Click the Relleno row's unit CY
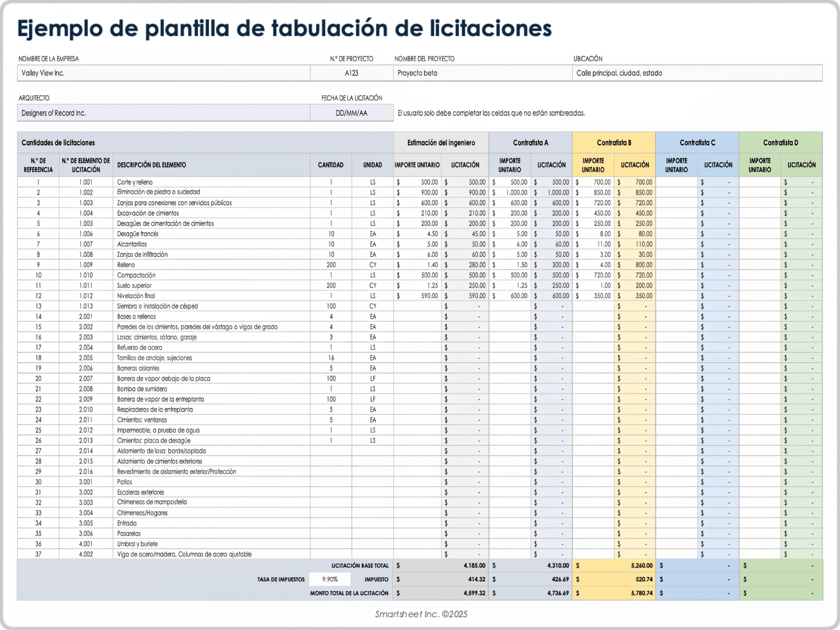Image resolution: width=840 pixels, height=630 pixels. tap(373, 265)
